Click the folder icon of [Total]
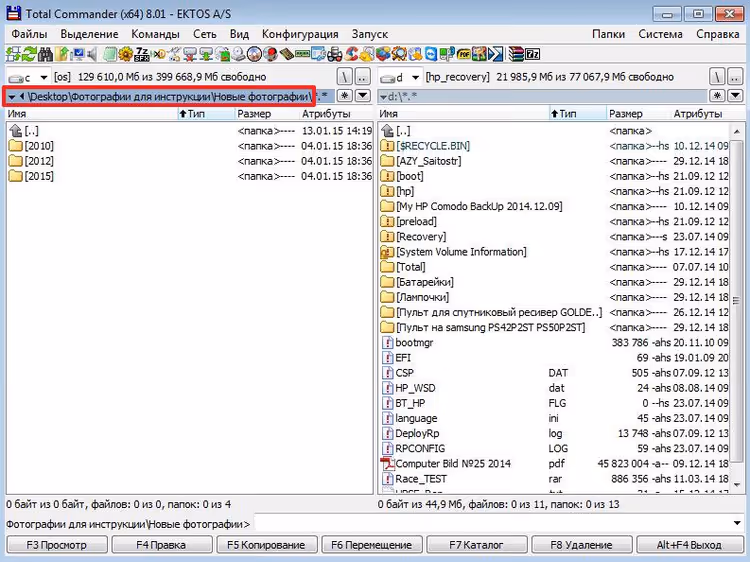750x562 pixels. [387, 267]
